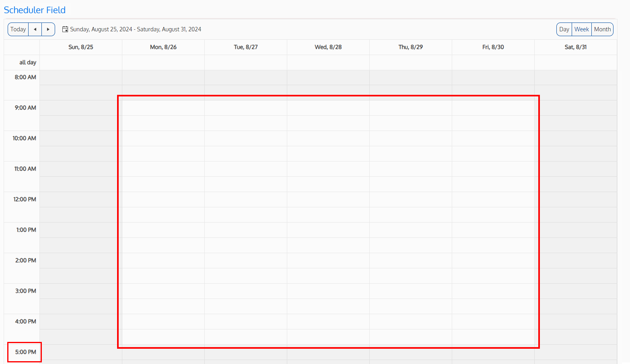Click the '4:00 PM' time label
This screenshot has width=630, height=364.
(x=26, y=321)
